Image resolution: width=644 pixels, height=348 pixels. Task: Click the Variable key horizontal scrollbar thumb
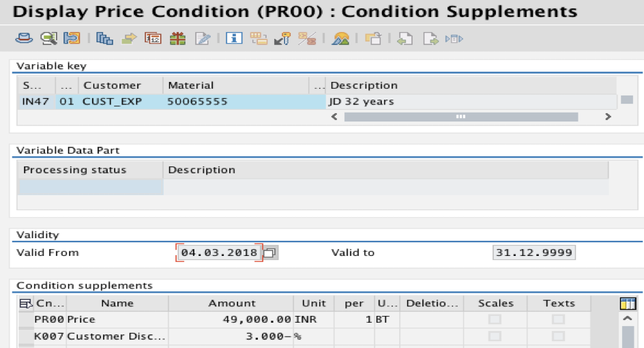coord(460,117)
